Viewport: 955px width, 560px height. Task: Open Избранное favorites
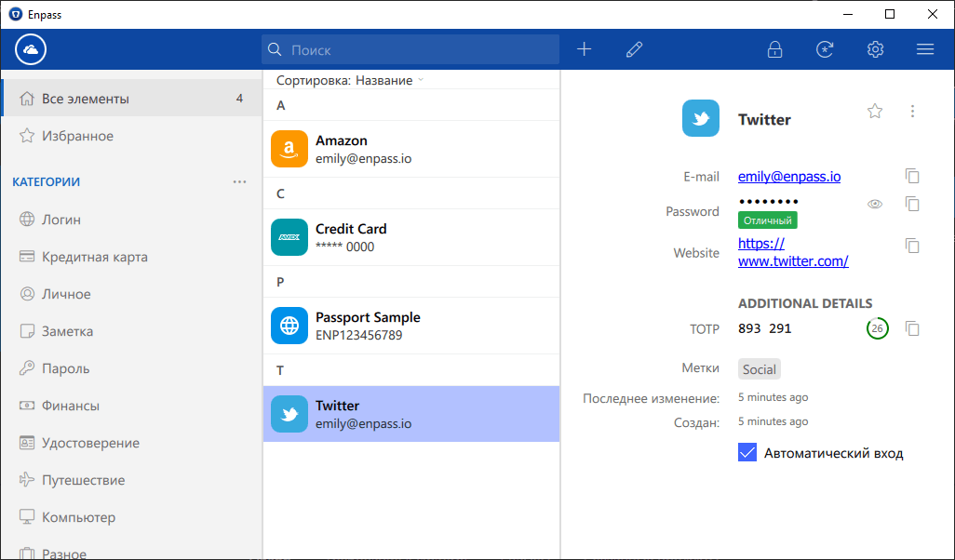(131, 136)
